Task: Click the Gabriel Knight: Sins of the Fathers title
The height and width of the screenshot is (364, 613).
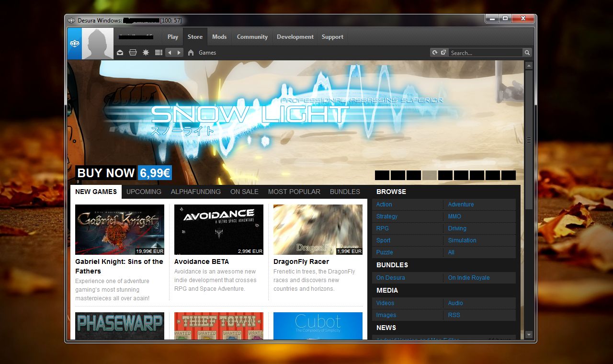Action: (119, 266)
